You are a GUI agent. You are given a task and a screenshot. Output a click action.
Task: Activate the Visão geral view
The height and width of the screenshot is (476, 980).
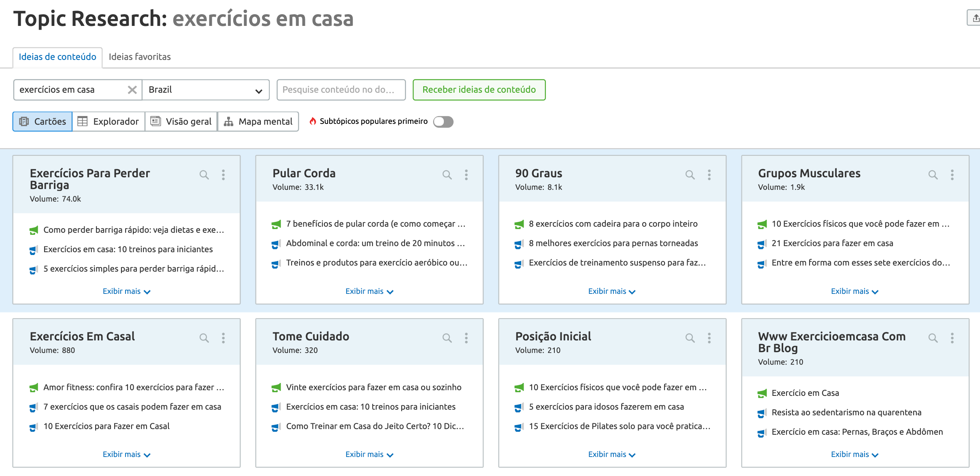pyautogui.click(x=181, y=121)
